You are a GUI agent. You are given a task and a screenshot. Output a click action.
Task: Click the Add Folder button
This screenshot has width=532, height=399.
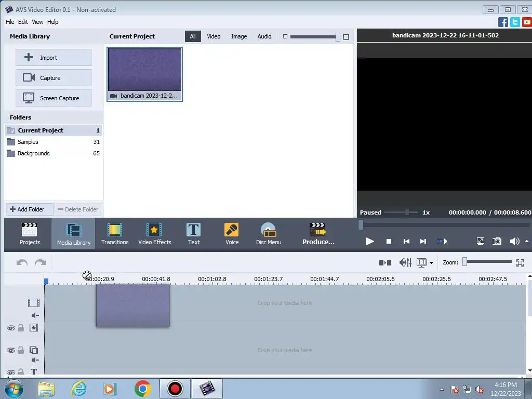[30, 209]
